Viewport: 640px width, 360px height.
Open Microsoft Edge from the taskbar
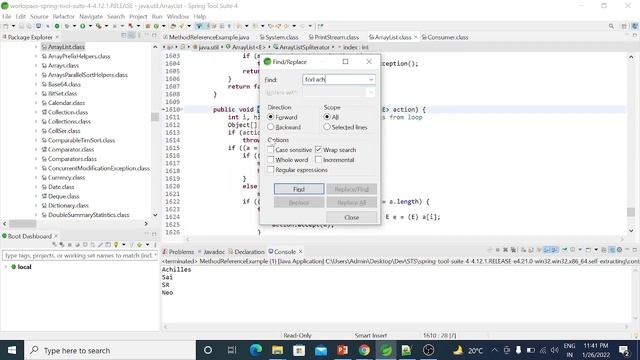256,350
